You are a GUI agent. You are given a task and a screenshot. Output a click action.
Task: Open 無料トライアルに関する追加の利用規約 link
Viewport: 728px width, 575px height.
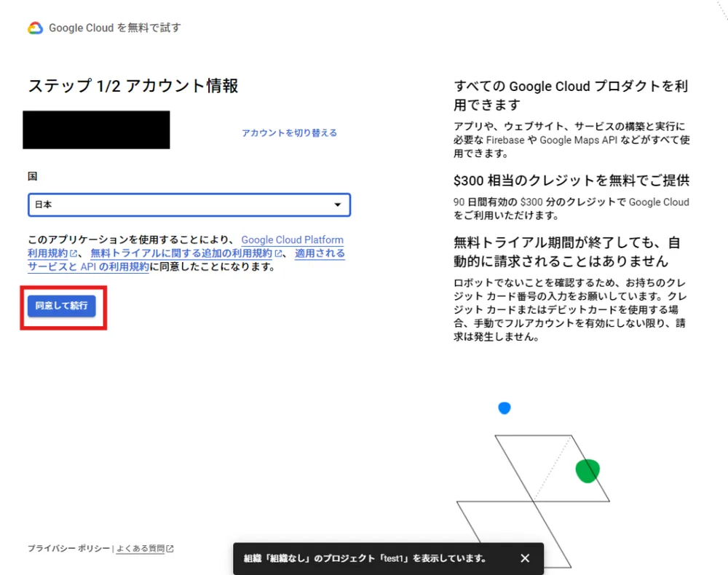click(181, 253)
